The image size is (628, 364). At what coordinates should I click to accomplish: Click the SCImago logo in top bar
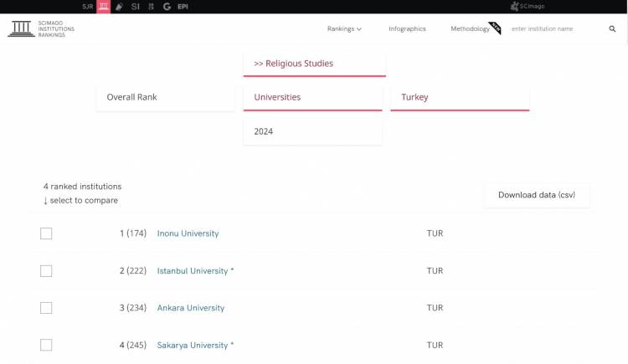click(x=528, y=6)
